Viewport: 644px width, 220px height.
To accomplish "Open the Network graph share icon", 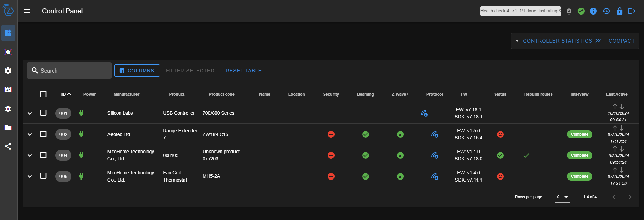I will point(8,146).
